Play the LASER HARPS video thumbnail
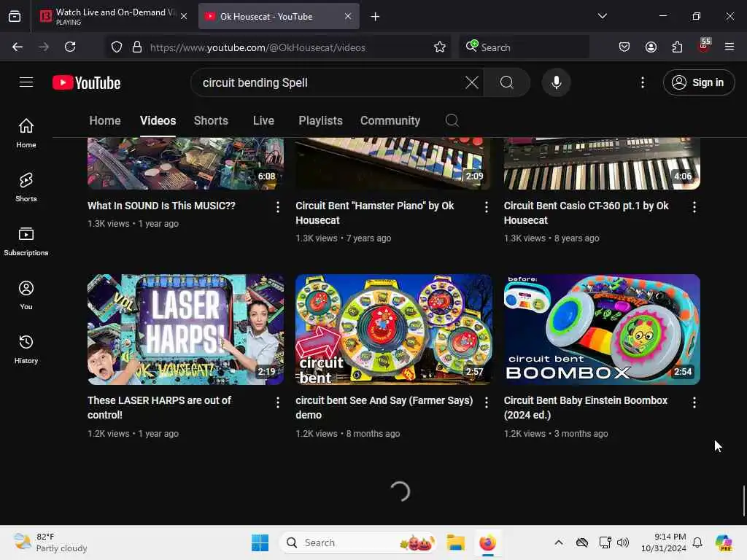The width and height of the screenshot is (747, 560). [x=186, y=330]
